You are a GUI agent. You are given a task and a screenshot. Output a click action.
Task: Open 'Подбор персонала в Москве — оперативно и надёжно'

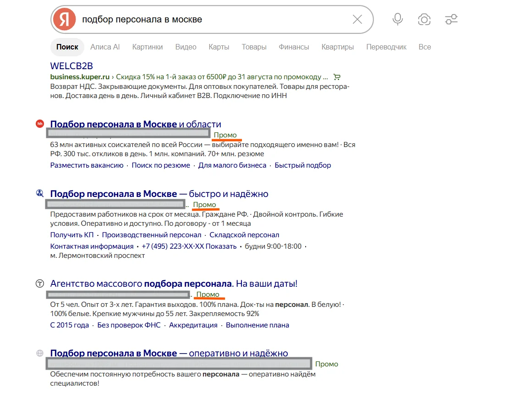click(169, 353)
